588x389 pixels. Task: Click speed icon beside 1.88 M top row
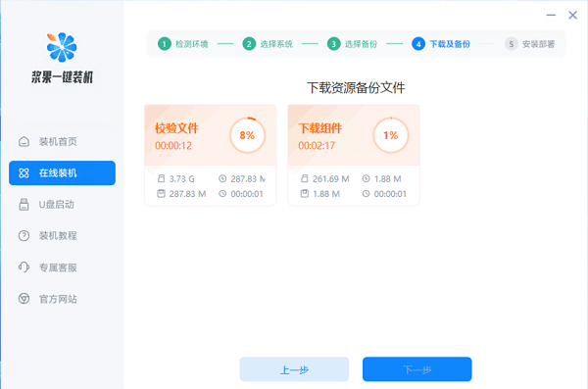coord(366,178)
